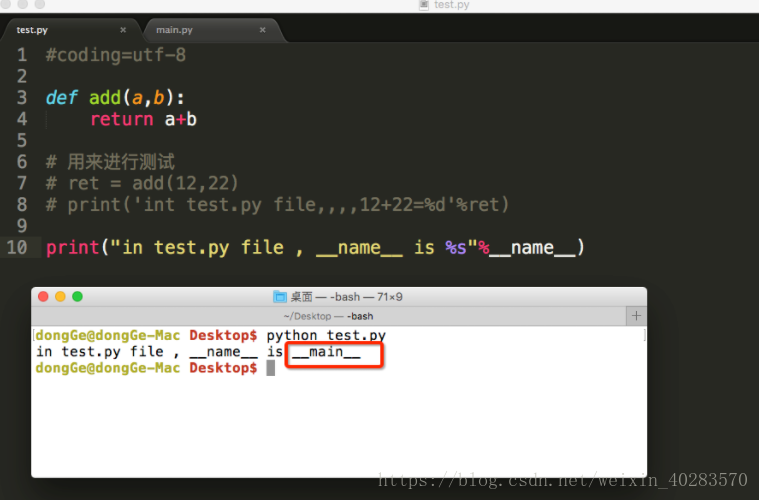Click the commented print line on line 8
Image resolution: width=759 pixels, height=500 pixels.
[277, 205]
